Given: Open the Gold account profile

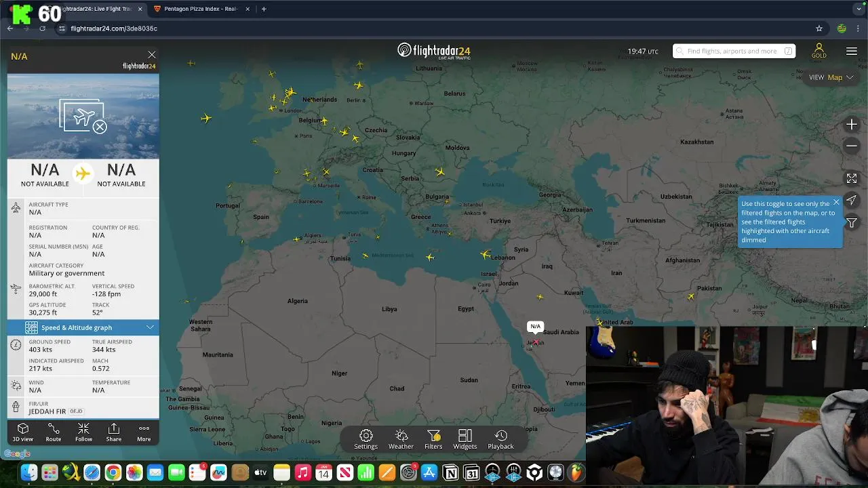Looking at the screenshot, I should (818, 51).
